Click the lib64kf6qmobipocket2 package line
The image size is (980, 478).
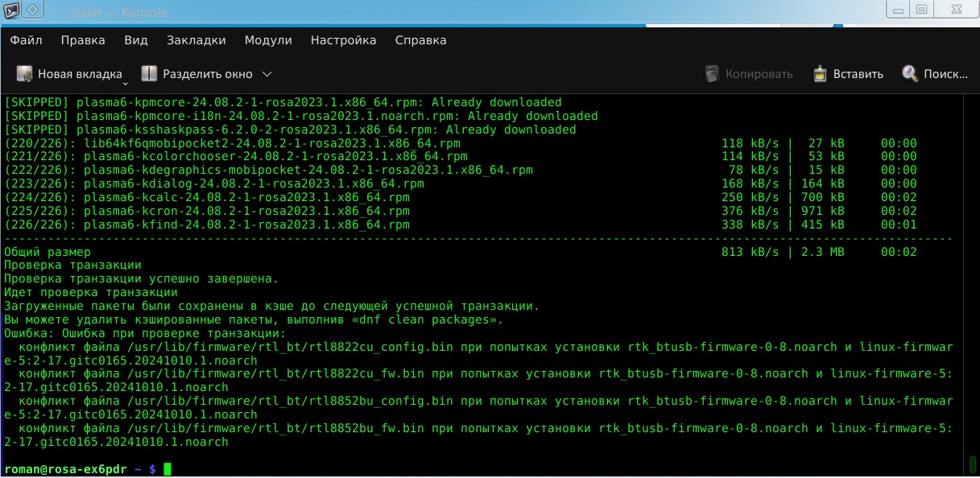460,143
